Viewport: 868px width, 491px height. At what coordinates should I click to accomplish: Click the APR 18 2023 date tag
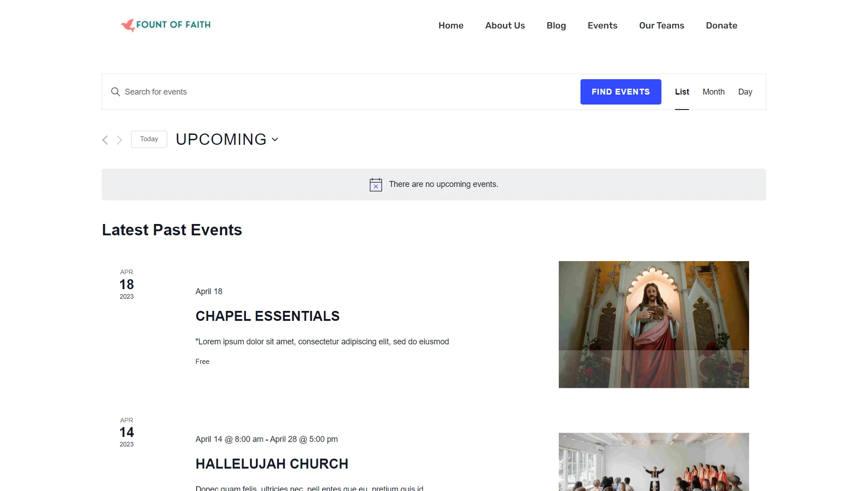tap(127, 284)
